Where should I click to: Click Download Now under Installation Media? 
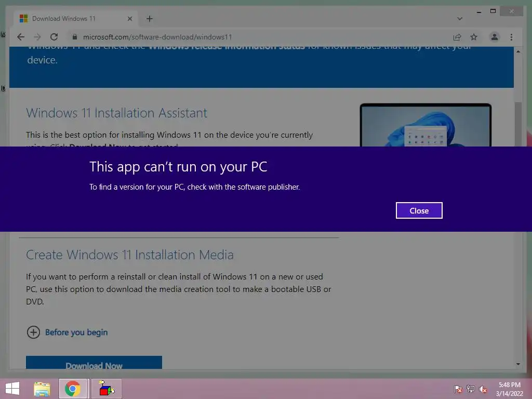94,362
